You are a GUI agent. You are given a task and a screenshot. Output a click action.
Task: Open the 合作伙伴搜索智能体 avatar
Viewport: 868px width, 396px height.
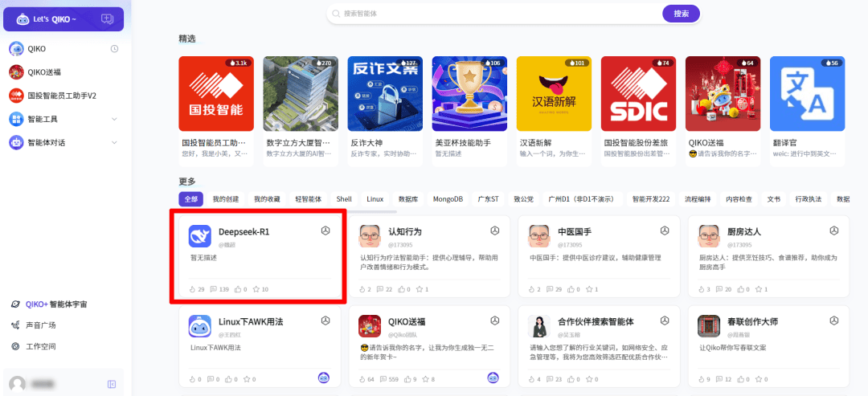538,326
